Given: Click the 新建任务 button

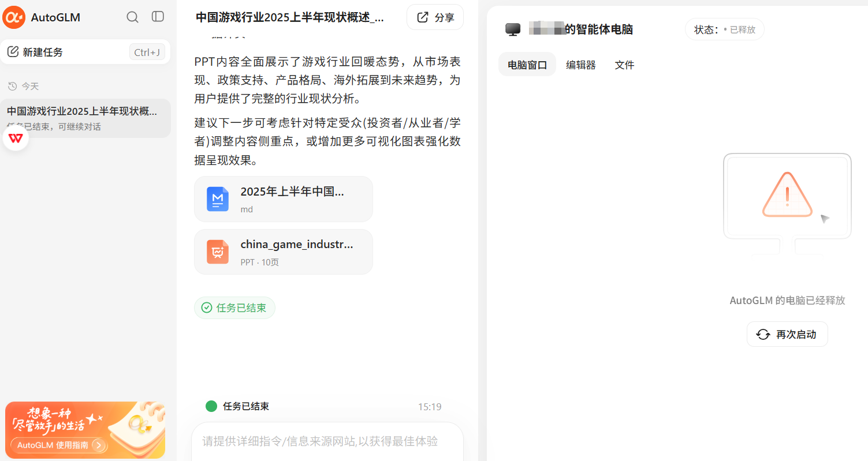Looking at the screenshot, I should tap(85, 52).
